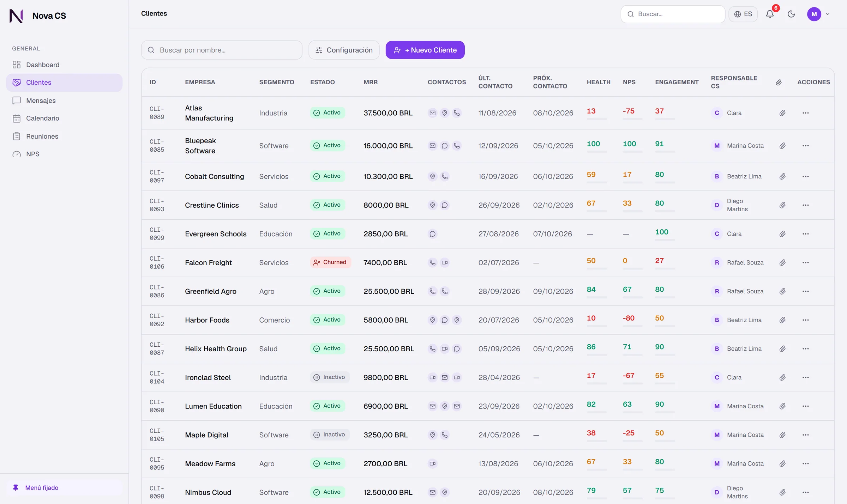Open the ES language selector
Viewport: 847px width, 504px height.
point(743,14)
